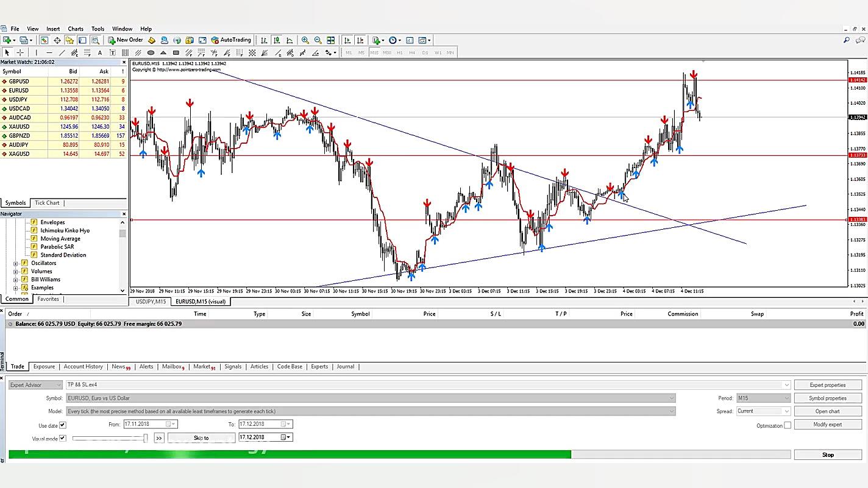Open the Spread Current dropdown
The height and width of the screenshot is (488, 868).
[x=763, y=411]
